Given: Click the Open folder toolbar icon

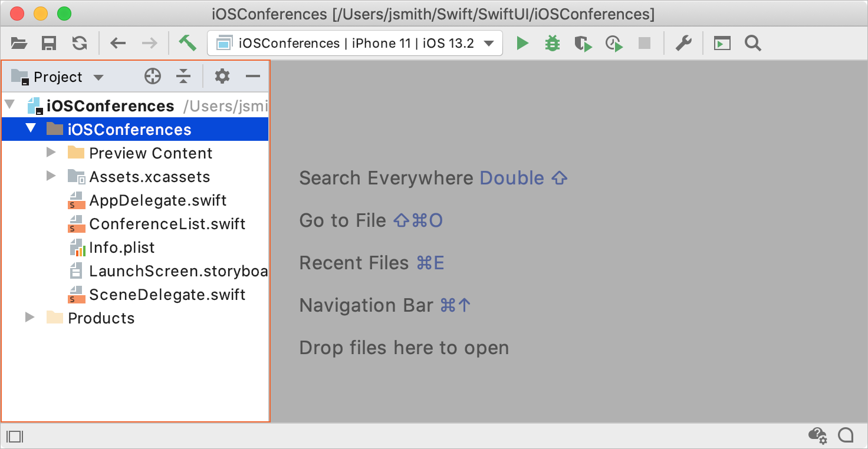Looking at the screenshot, I should 19,44.
